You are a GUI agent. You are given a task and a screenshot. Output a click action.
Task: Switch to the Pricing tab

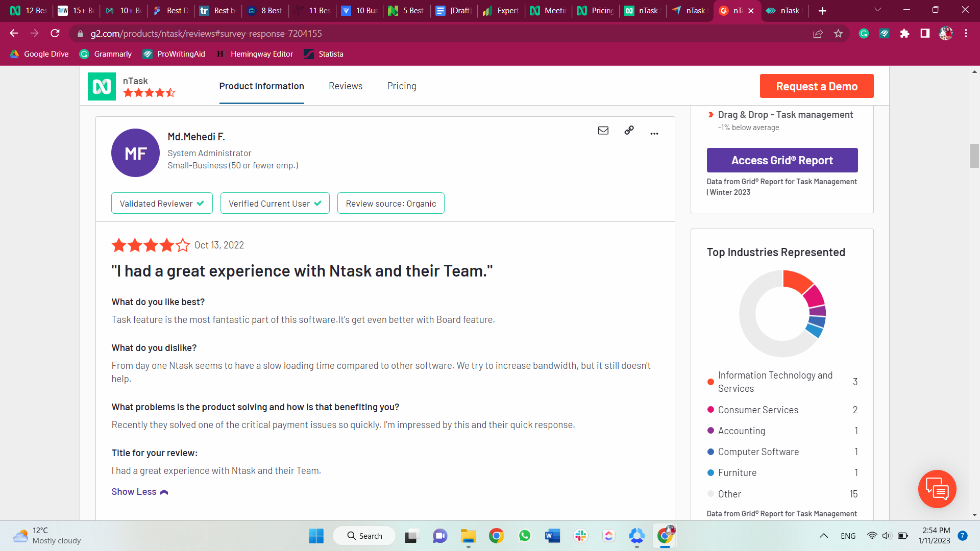pos(401,86)
